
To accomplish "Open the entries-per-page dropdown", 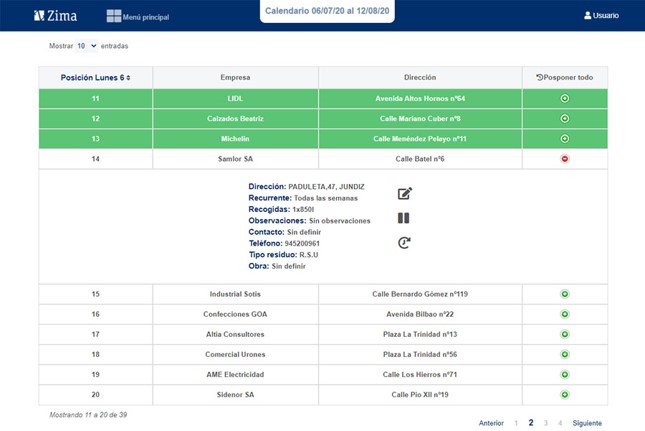I will [x=87, y=46].
